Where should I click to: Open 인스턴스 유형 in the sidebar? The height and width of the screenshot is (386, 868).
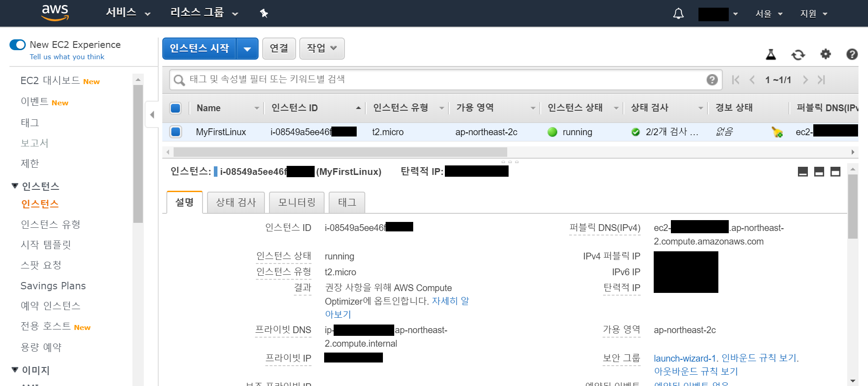click(x=51, y=224)
